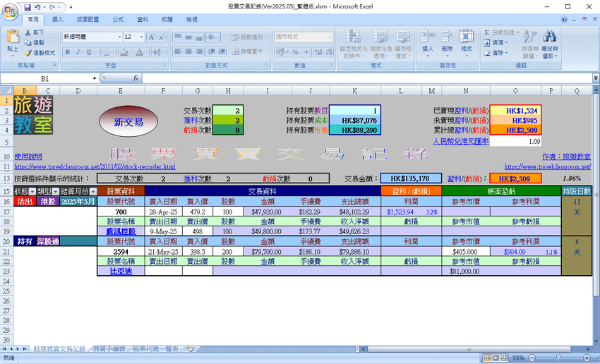Click the Office button orb
600x364 pixels.
point(10,11)
